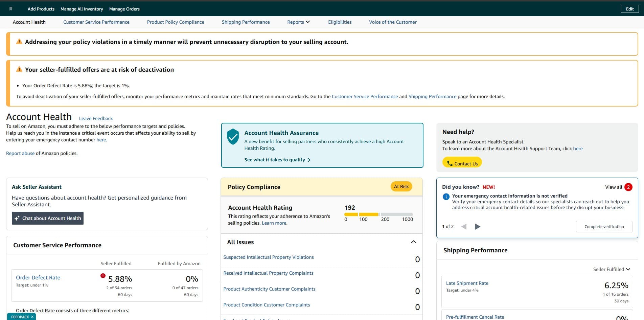Screen dimensions: 644x320
Task: Click the red notification badge showing 2
Action: pos(628,187)
